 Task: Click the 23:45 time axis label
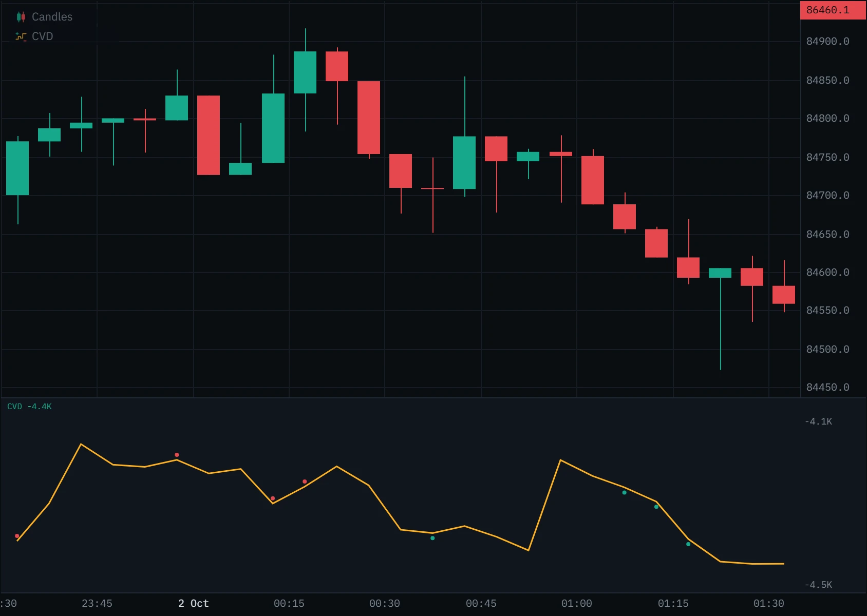pyautogui.click(x=97, y=603)
